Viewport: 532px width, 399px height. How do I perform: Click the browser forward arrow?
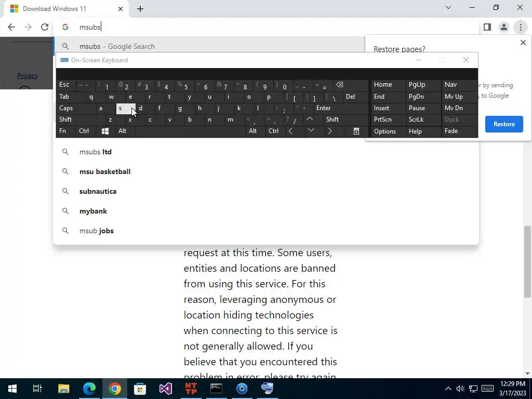(28, 27)
